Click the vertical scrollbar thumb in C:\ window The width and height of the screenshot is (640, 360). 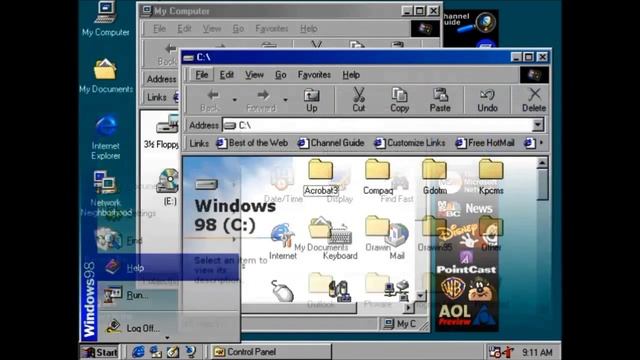[542, 184]
